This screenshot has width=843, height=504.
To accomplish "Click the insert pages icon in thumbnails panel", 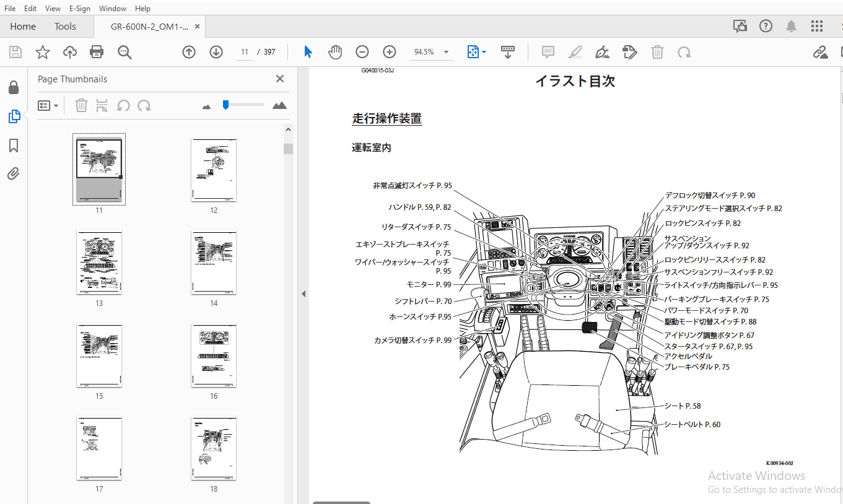I will click(102, 106).
